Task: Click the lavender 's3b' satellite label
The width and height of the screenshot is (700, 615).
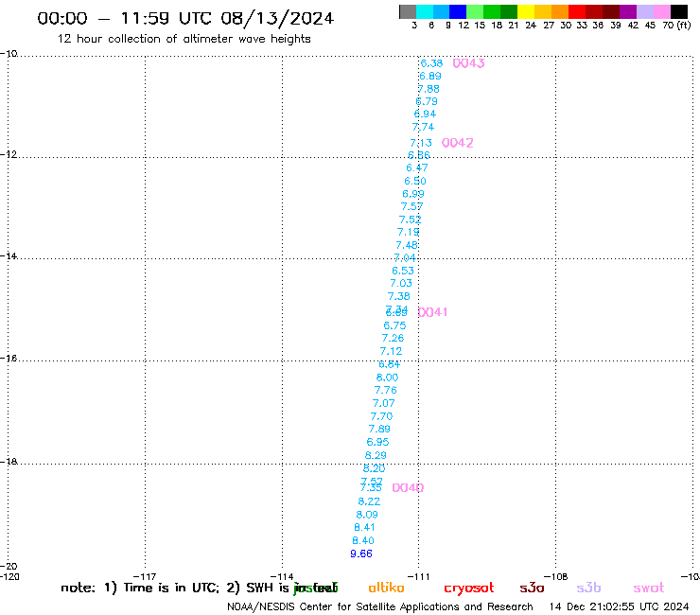Action: tap(588, 588)
